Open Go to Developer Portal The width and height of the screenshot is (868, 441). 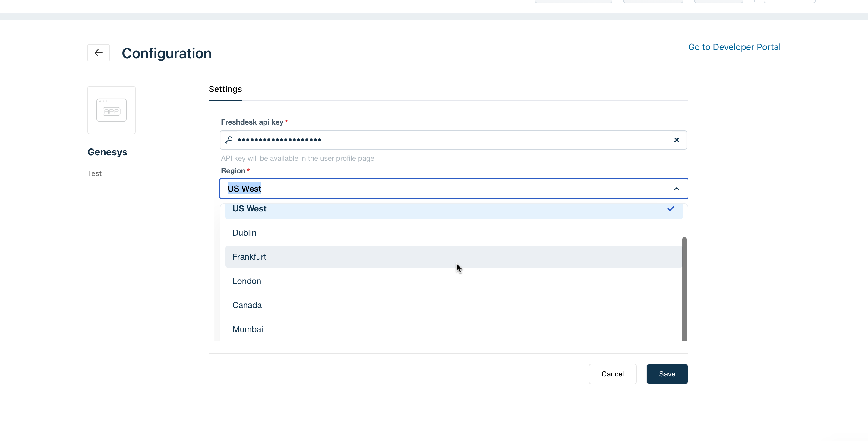[734, 47]
